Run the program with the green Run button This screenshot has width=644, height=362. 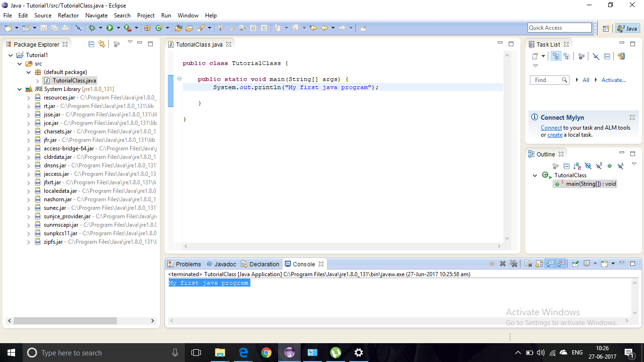(x=110, y=28)
